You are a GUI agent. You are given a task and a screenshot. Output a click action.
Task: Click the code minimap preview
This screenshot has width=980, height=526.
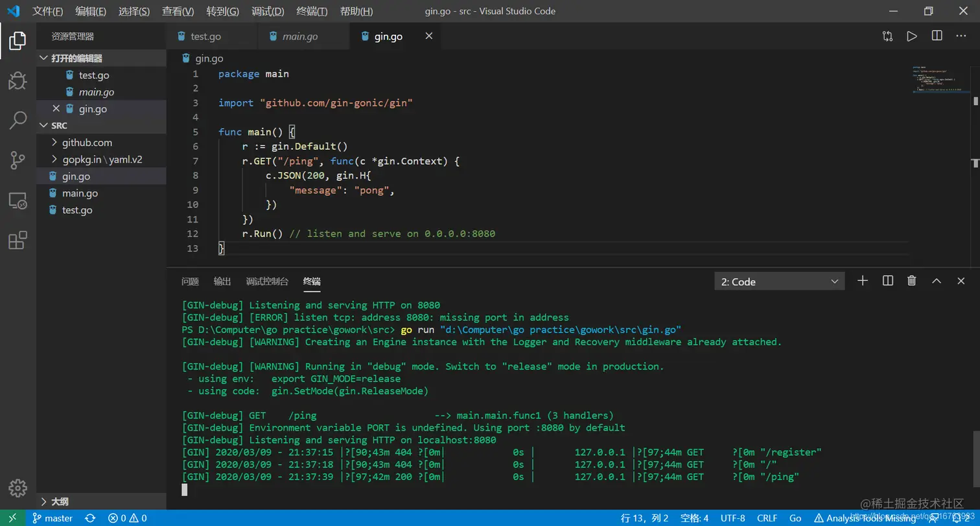pyautogui.click(x=940, y=79)
